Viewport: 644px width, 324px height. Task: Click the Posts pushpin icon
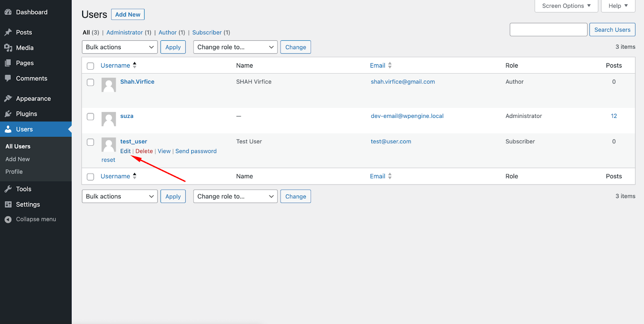(x=8, y=32)
